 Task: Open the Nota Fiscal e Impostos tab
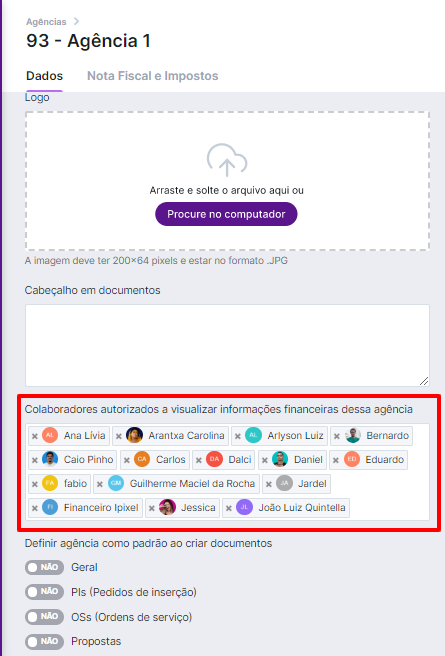point(153,76)
